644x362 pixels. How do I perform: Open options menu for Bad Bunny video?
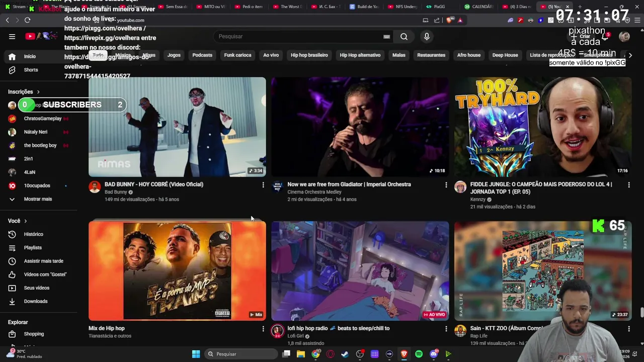coord(263,185)
